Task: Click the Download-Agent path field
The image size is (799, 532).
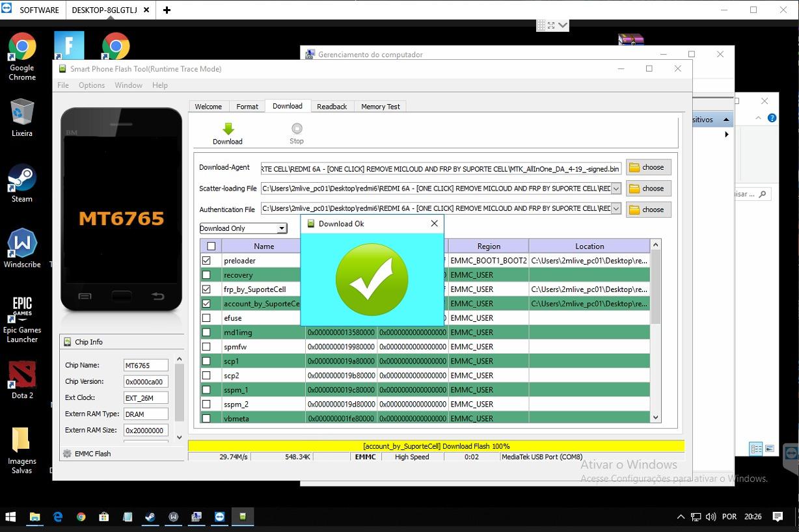Action: [441, 168]
